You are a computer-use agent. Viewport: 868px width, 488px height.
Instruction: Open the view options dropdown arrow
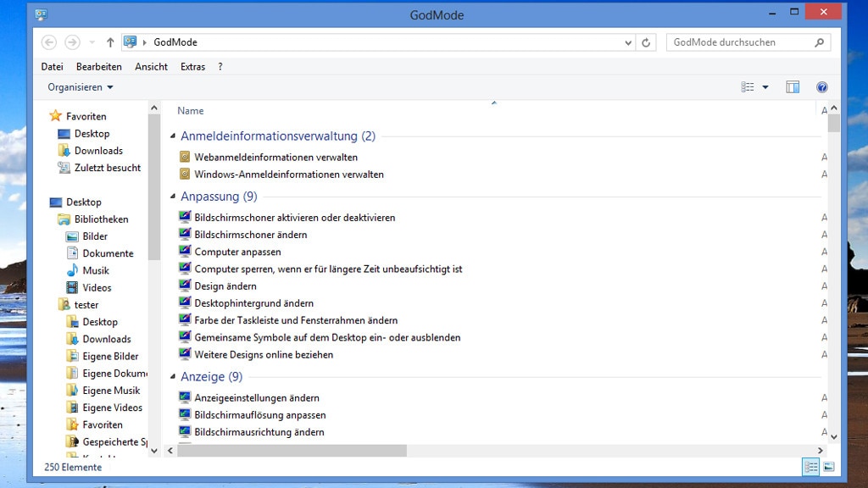[x=765, y=87]
